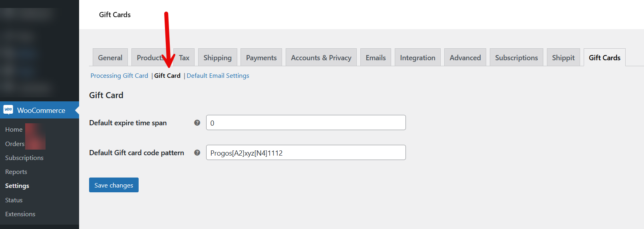The image size is (644, 229).
Task: Open Settings in the sidebar
Action: [17, 186]
